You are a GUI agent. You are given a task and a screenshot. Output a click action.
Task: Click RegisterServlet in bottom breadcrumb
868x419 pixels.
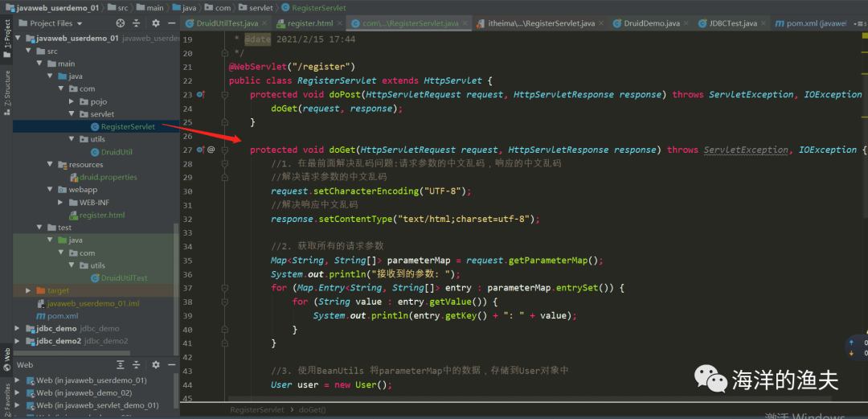pyautogui.click(x=256, y=410)
